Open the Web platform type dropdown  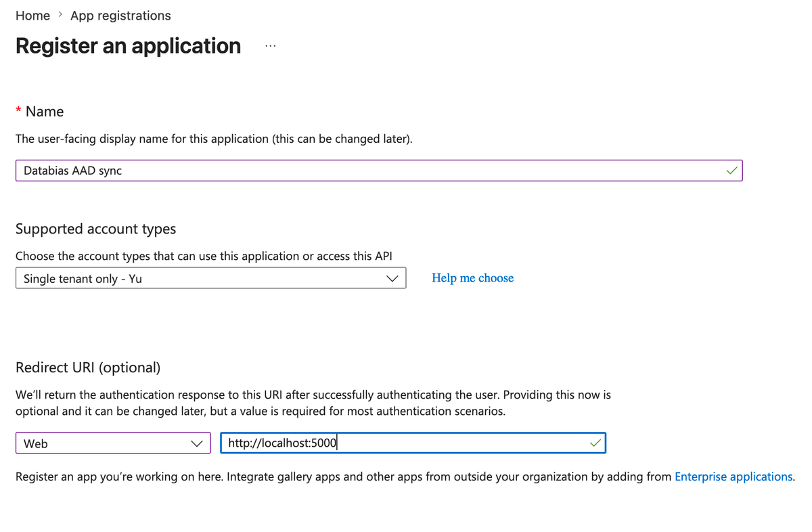tap(113, 443)
